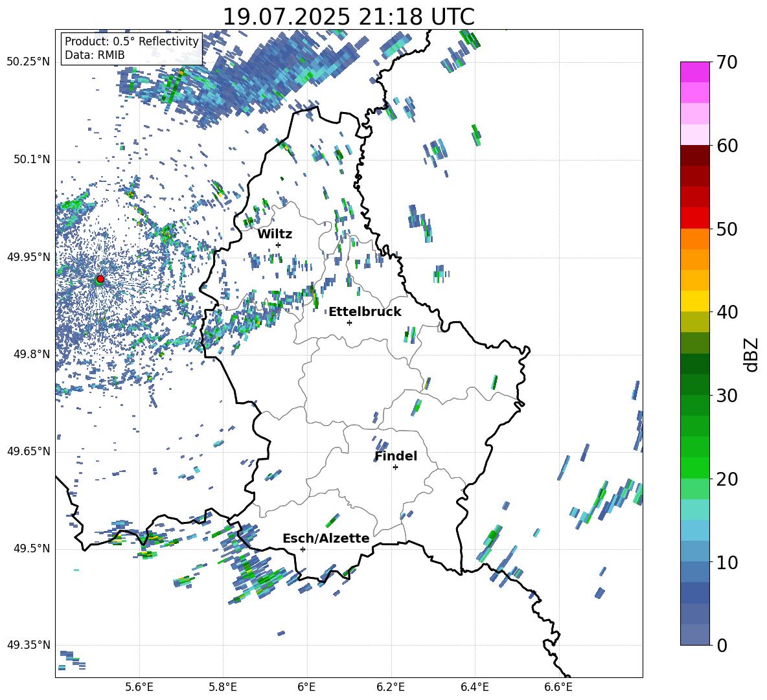Click the 'Data: RMIB' legend line
Screen dimensions: 767x700
[x=95, y=55]
